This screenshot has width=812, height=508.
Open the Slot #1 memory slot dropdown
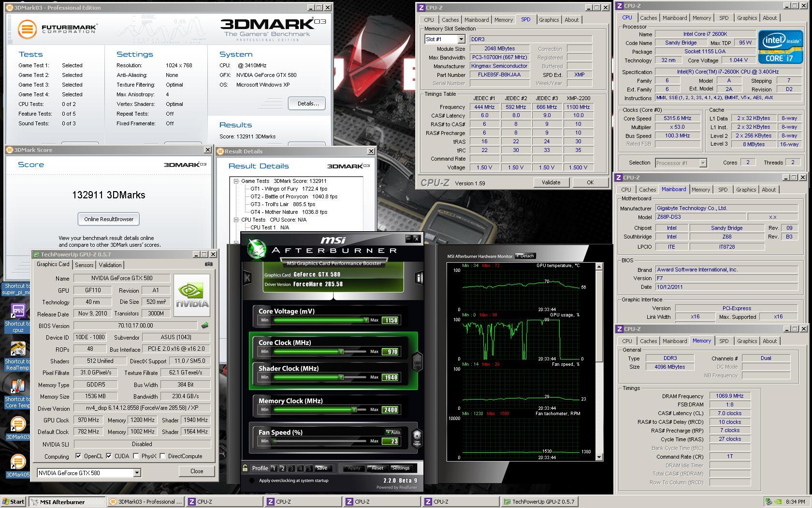click(x=461, y=39)
